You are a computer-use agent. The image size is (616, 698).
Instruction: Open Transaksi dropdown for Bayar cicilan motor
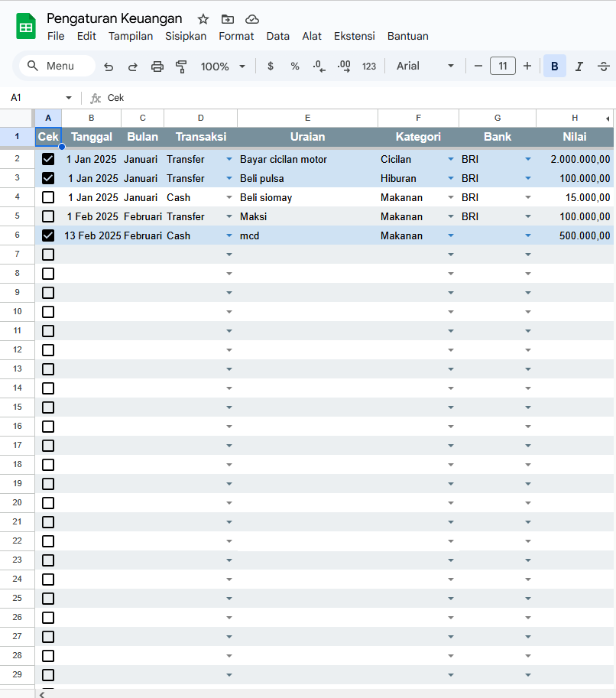[x=229, y=159]
